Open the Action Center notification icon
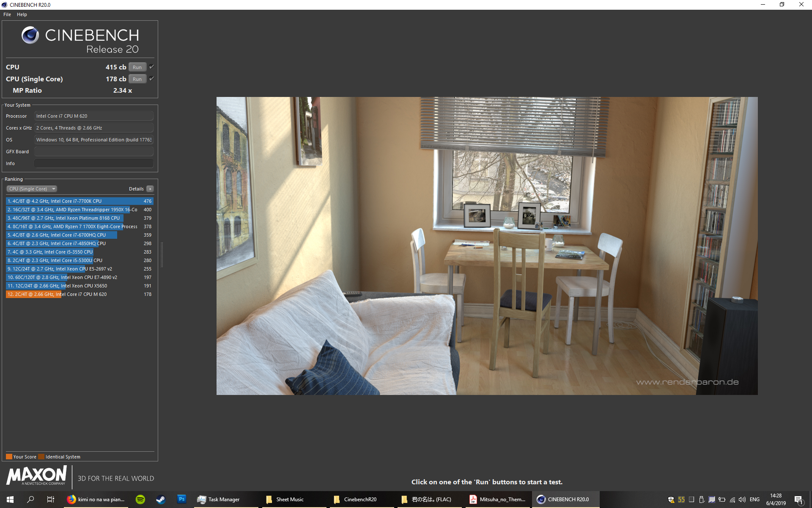This screenshot has width=812, height=508. (x=798, y=500)
